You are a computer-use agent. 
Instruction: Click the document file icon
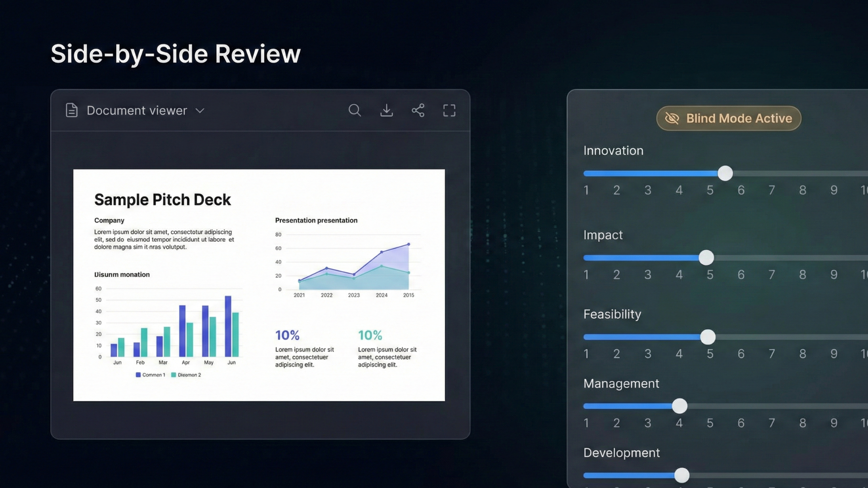pos(71,110)
